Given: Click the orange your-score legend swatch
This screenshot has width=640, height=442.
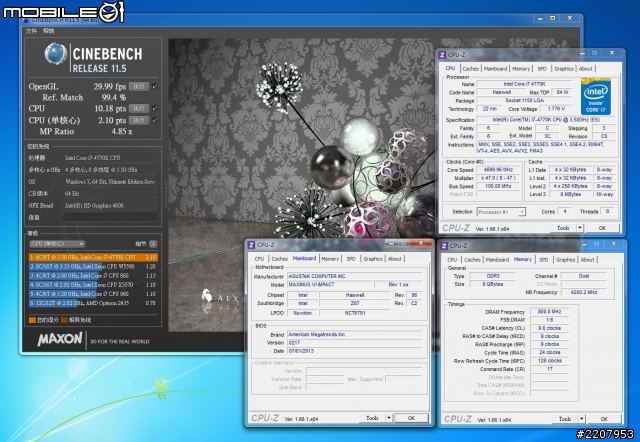Looking at the screenshot, I should (32, 320).
